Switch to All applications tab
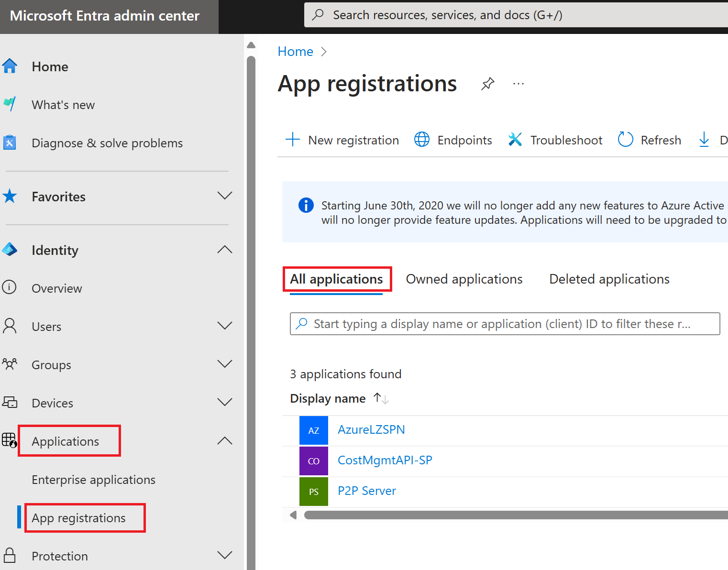 [x=336, y=279]
